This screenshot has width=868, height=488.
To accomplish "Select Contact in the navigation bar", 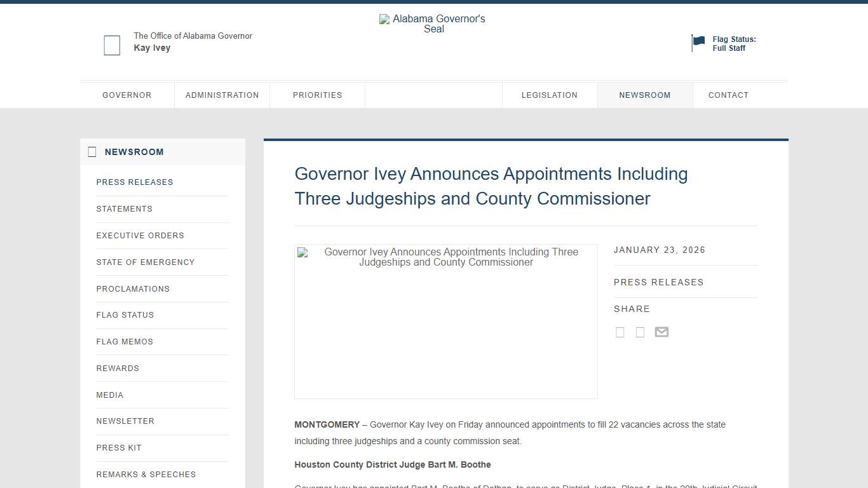I will pyautogui.click(x=728, y=95).
